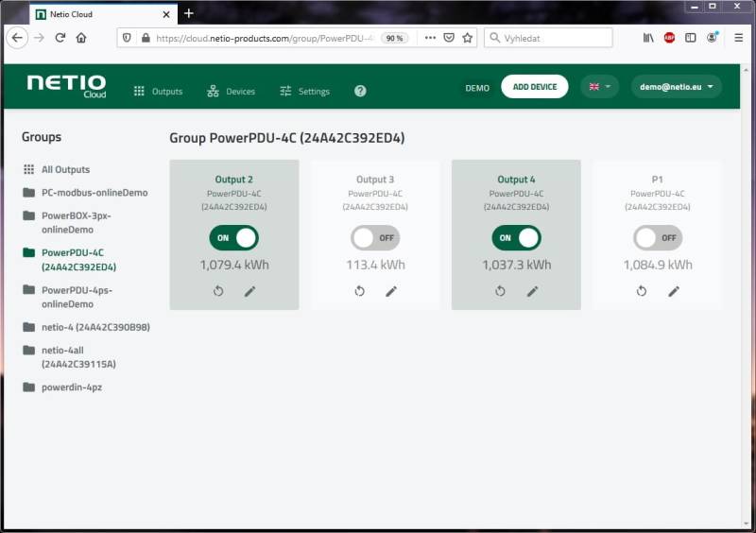
Task: Click the reset counter icon under Output 4
Action: tap(501, 291)
